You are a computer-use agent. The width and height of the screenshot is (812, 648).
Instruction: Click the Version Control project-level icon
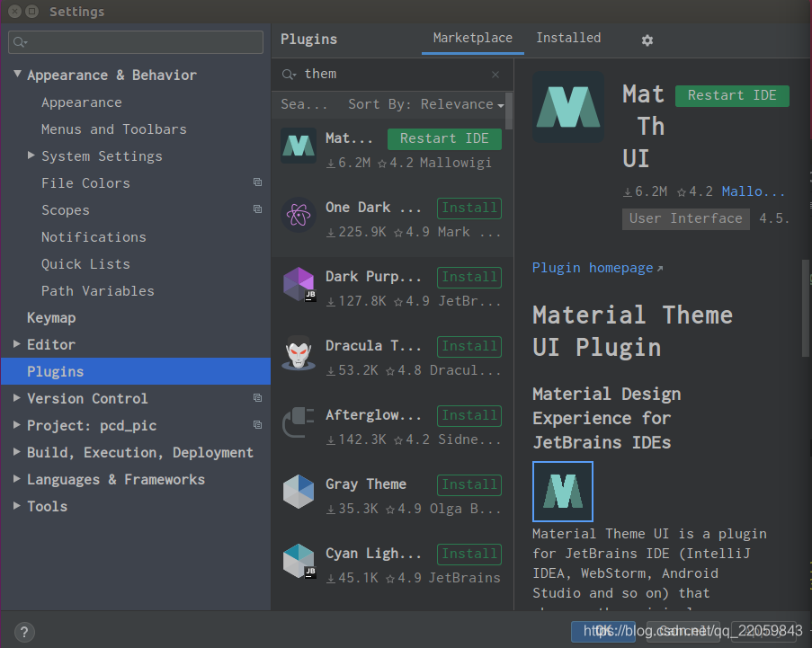[x=257, y=397]
